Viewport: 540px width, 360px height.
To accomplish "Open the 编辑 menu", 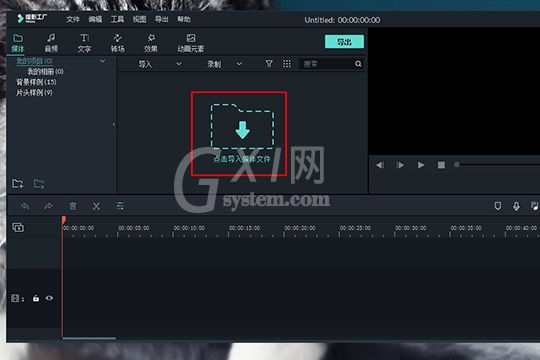I will (95, 19).
